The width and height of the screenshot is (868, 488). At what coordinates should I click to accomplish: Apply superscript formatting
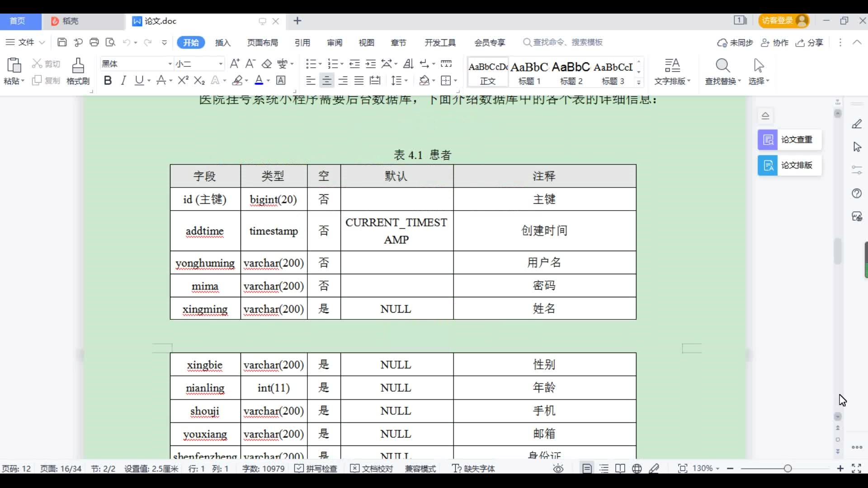[x=183, y=80]
